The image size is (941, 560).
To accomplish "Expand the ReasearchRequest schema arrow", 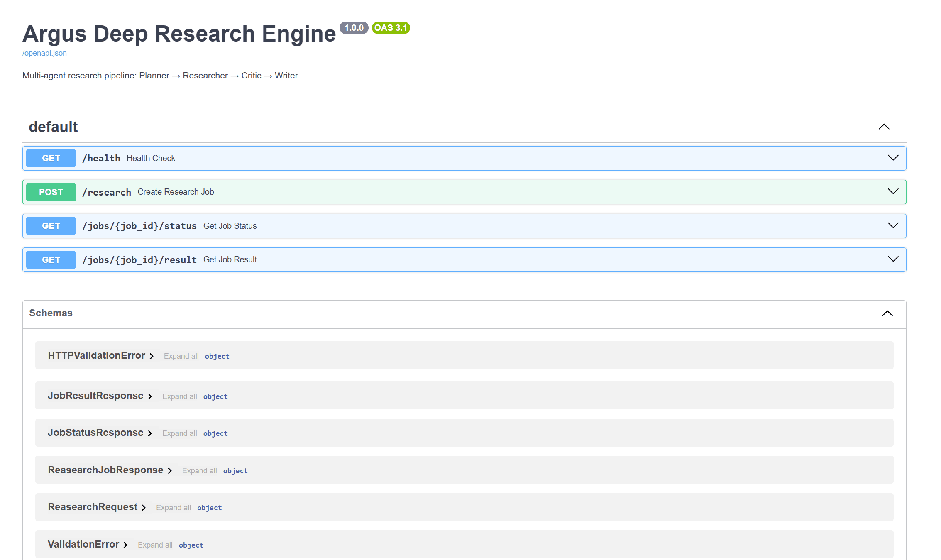I will coord(144,507).
